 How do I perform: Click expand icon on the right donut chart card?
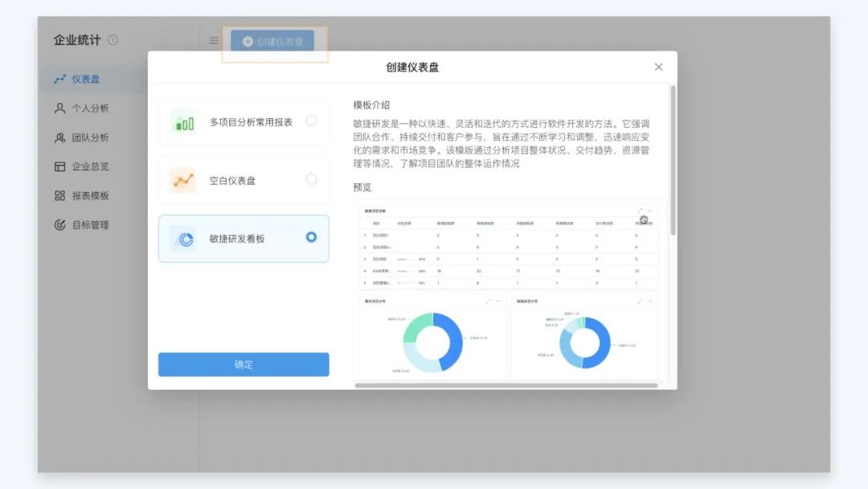[640, 302]
